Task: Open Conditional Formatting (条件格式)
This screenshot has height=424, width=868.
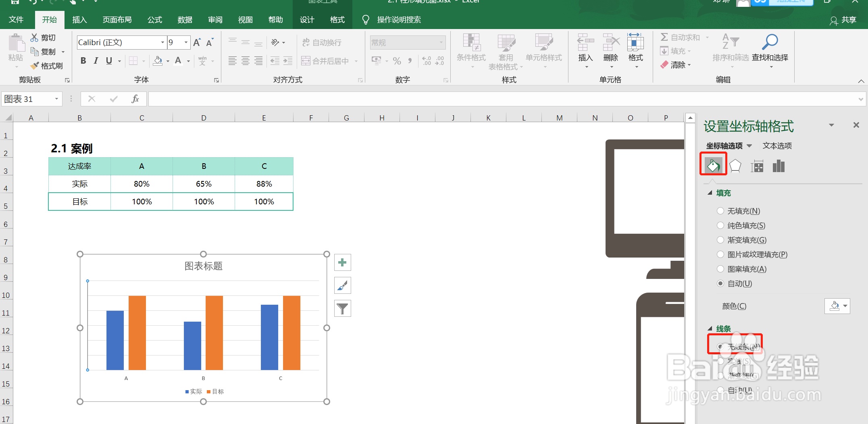Action: click(471, 52)
